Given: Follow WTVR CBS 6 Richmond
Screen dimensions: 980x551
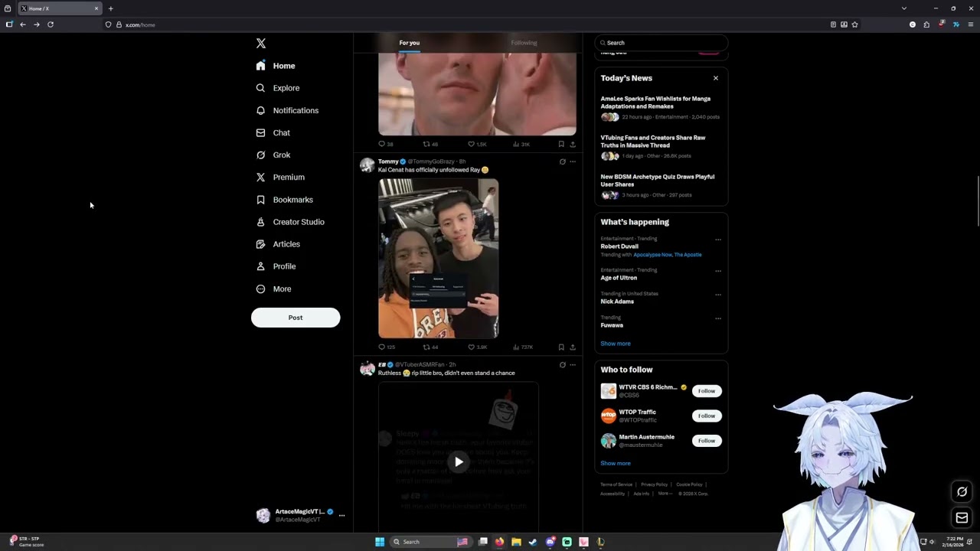Looking at the screenshot, I should tap(707, 391).
